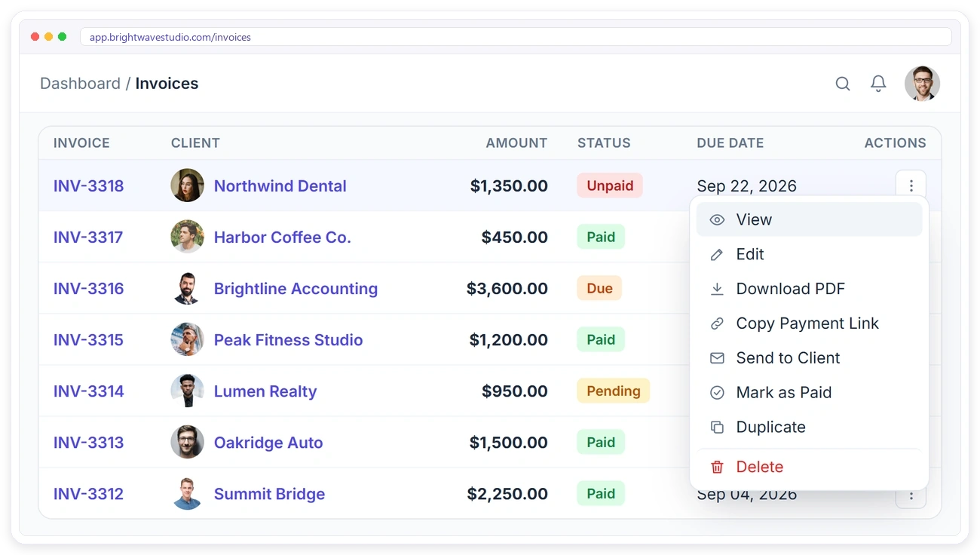Click the $1,350.00 amount

[x=509, y=186]
